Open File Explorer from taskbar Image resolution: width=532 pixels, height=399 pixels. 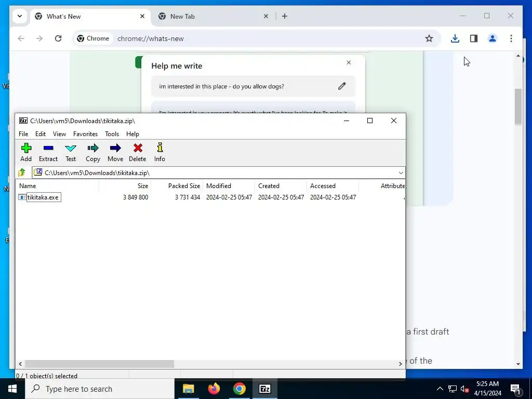coord(188,389)
